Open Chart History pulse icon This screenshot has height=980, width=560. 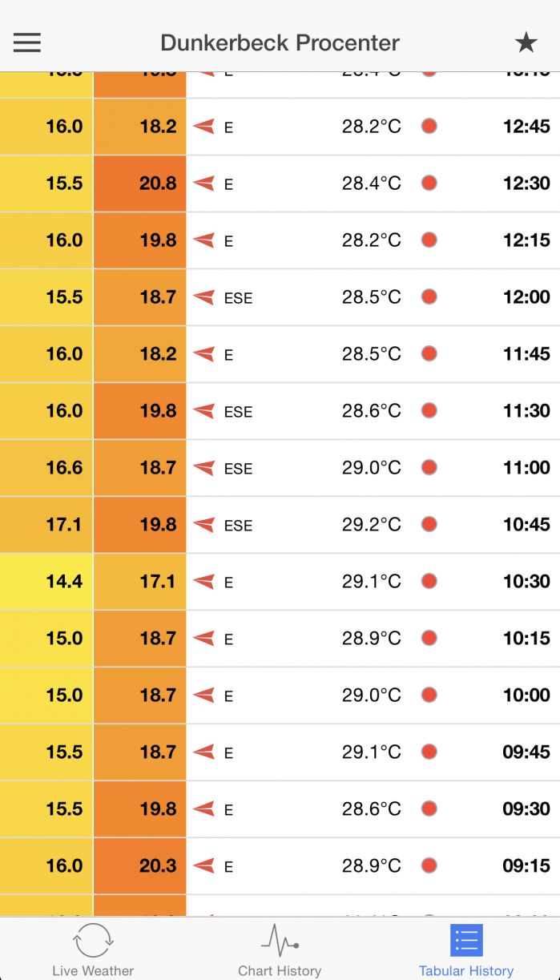(x=280, y=939)
